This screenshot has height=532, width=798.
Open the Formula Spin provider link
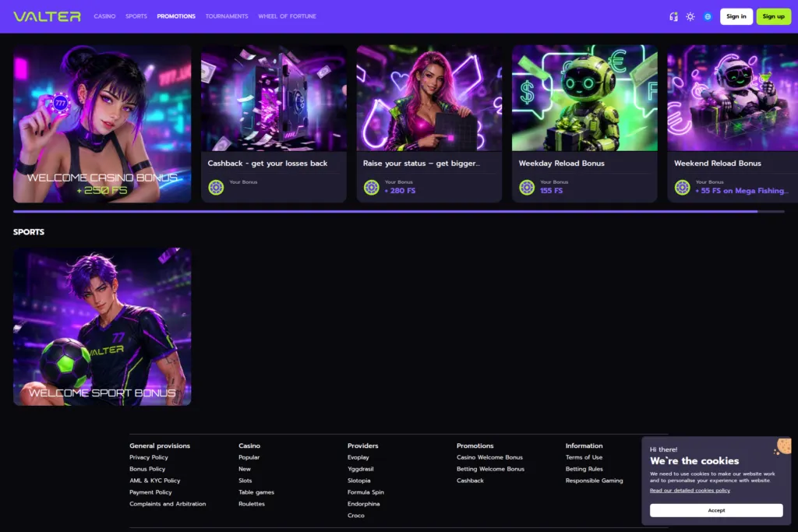point(365,492)
